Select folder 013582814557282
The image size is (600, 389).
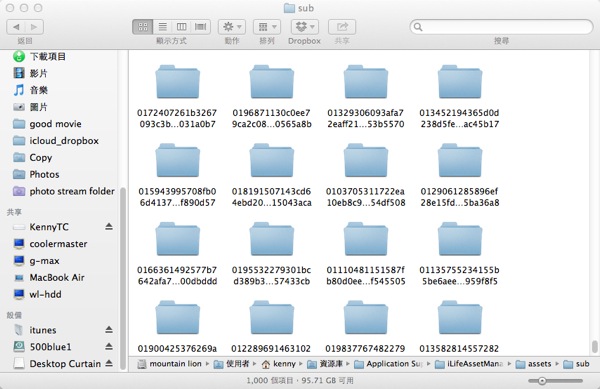click(x=460, y=318)
